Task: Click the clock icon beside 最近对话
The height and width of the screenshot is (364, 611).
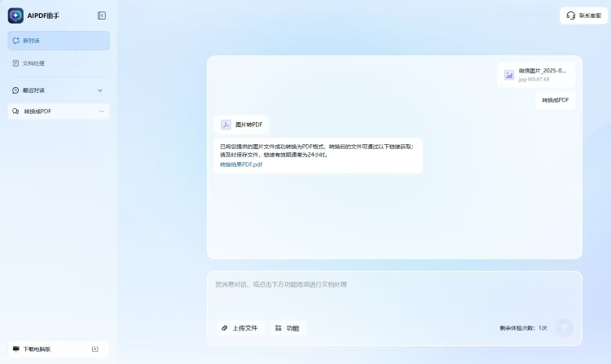Action: (15, 90)
